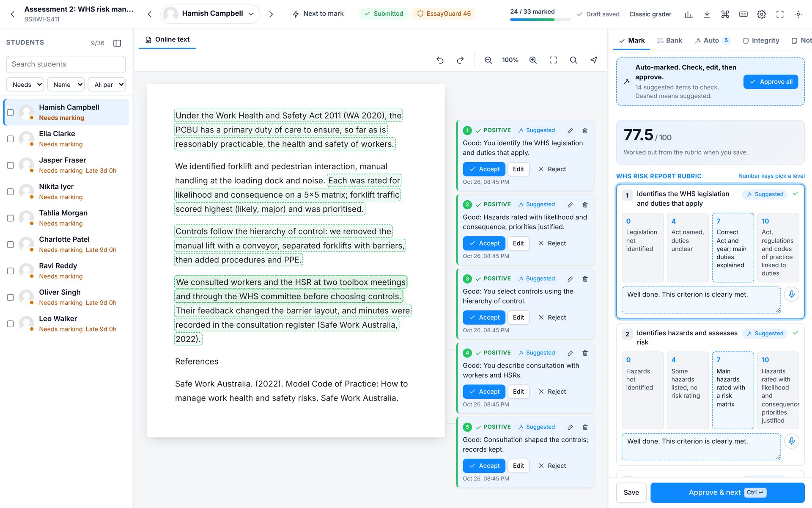Zoom in on the document
The image size is (812, 508).
[533, 60]
